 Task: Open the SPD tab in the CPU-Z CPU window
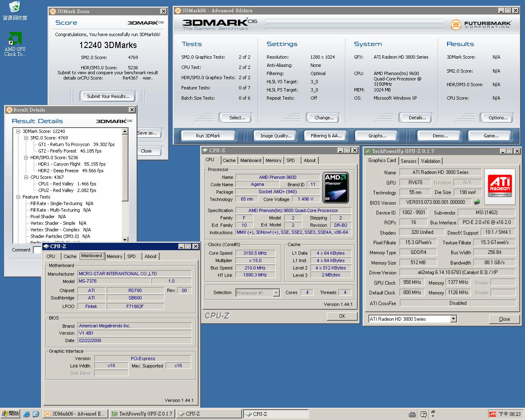(x=290, y=160)
